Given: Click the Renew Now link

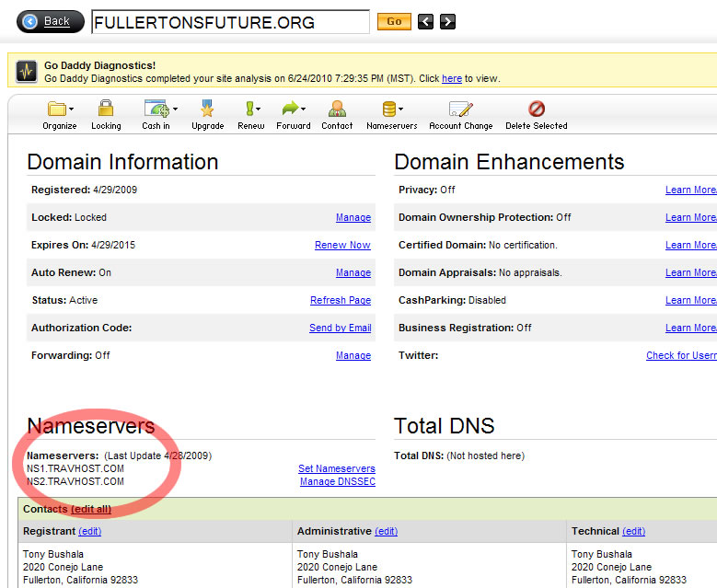Looking at the screenshot, I should pos(342,245).
